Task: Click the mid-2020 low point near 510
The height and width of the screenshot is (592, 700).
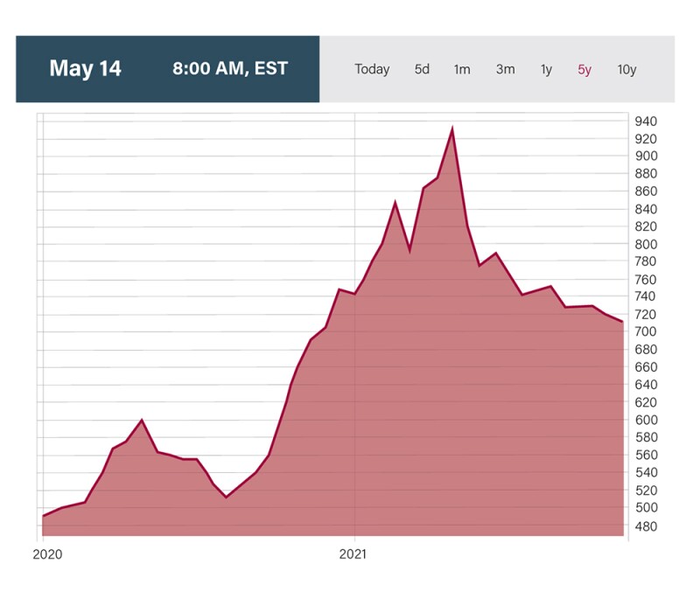Action: 226,498
